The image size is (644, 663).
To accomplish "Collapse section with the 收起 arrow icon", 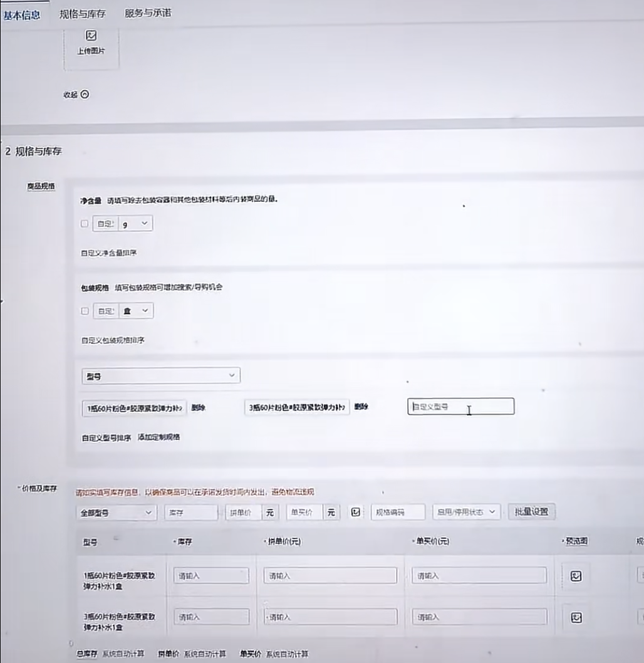I will pos(85,94).
